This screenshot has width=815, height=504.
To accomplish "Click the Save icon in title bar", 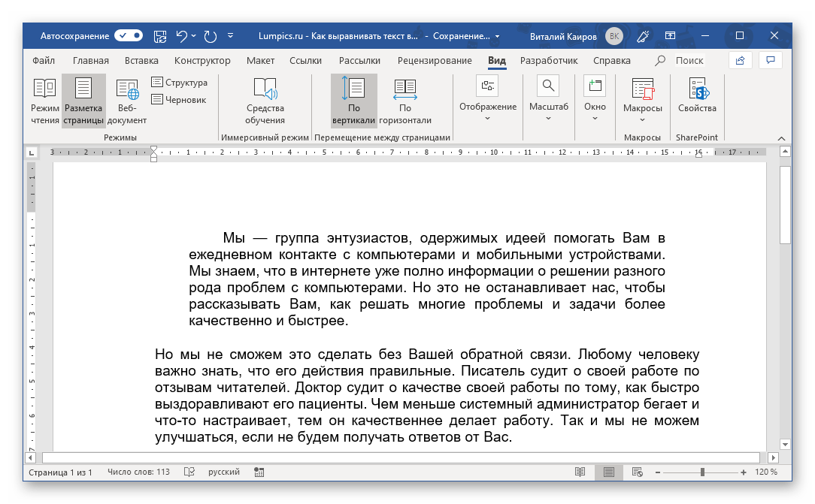I will 159,35.
